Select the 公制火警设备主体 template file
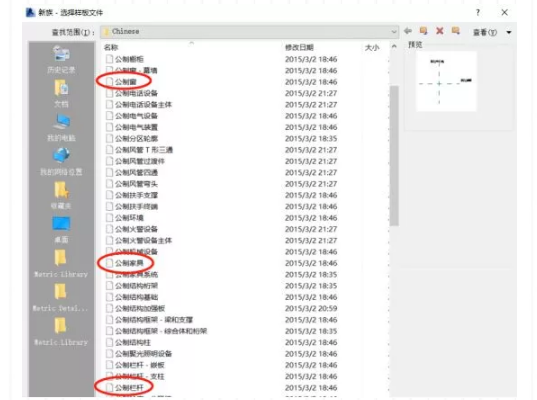Screen dimensions: 537x400 (139, 240)
